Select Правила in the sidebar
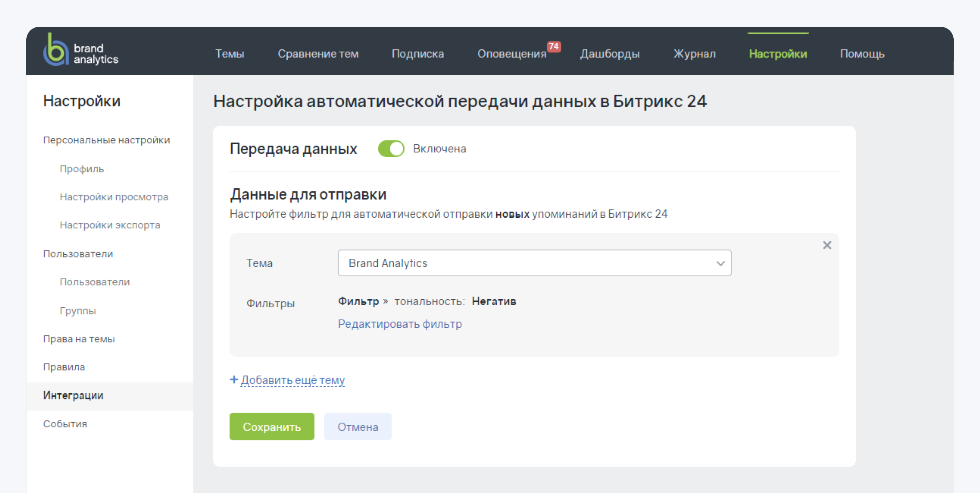980x493 pixels. 64,367
